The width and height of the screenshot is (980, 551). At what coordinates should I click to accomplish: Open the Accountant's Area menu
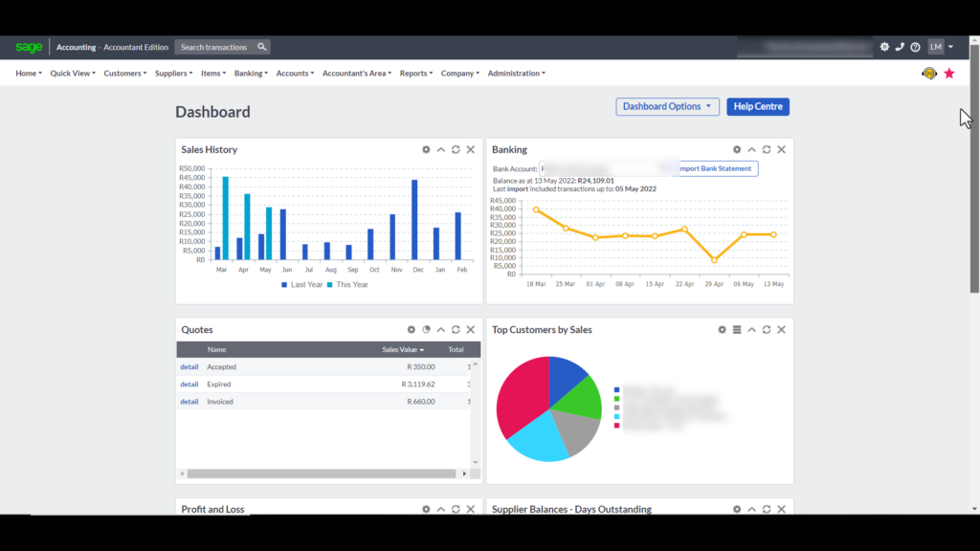(357, 73)
